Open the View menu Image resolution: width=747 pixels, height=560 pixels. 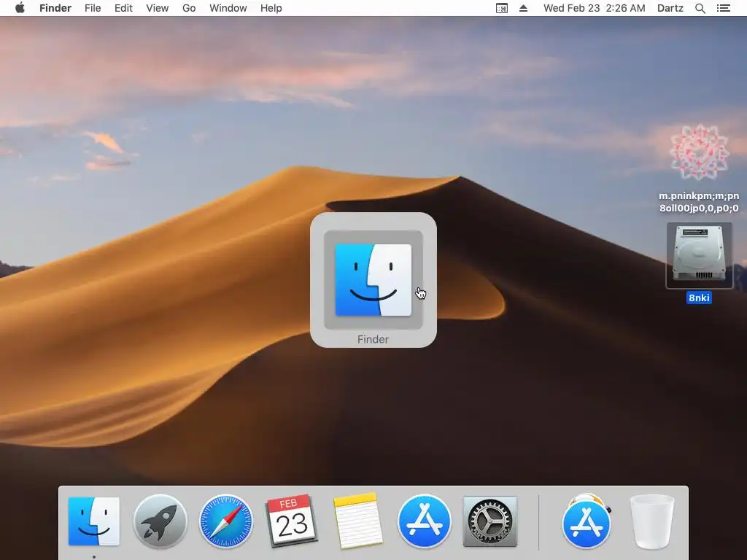pos(158,8)
